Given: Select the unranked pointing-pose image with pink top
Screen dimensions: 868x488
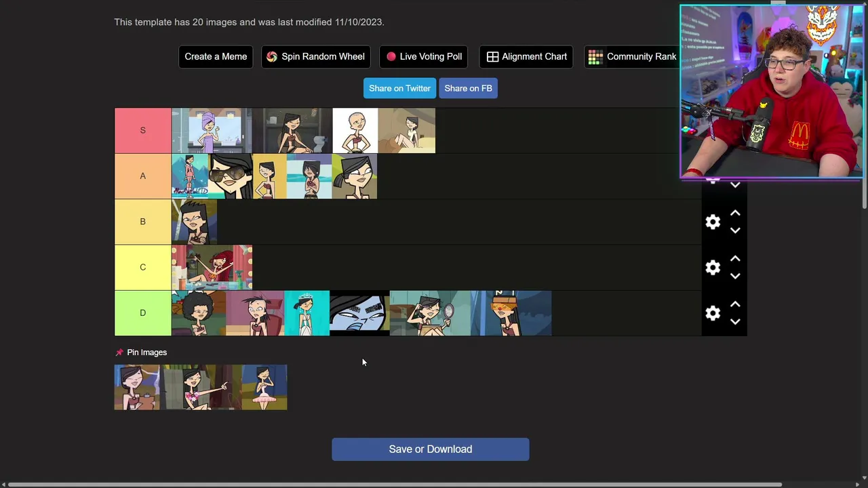Looking at the screenshot, I should pos(201,387).
